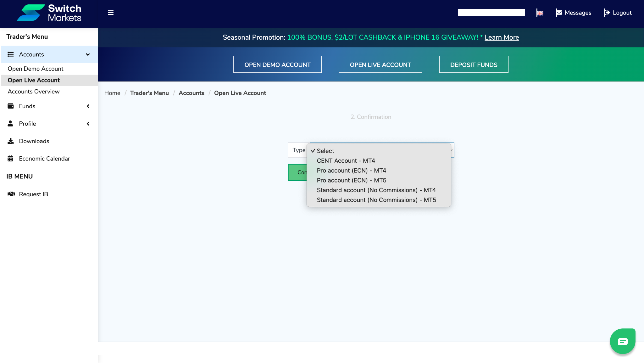Open the Funds menu label
The image size is (644, 363).
pyautogui.click(x=27, y=106)
